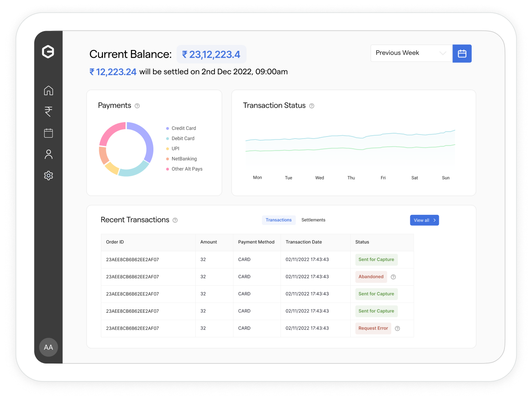Click info icon next to Abandoned status

click(x=393, y=277)
